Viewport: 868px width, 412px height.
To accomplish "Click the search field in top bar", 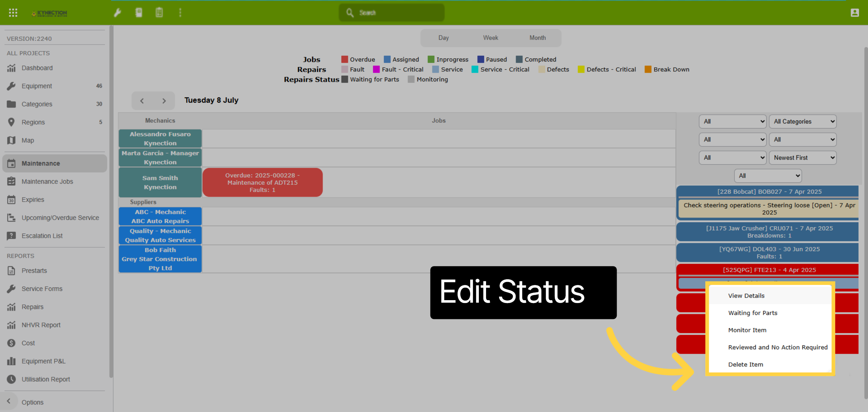I will (x=392, y=13).
